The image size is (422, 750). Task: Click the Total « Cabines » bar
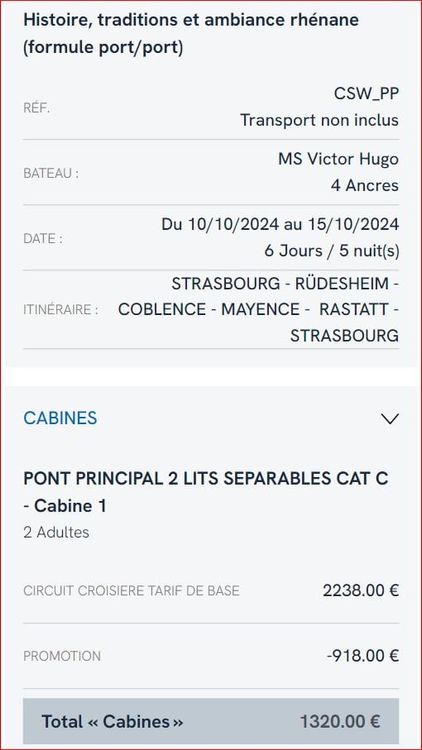[211, 721]
